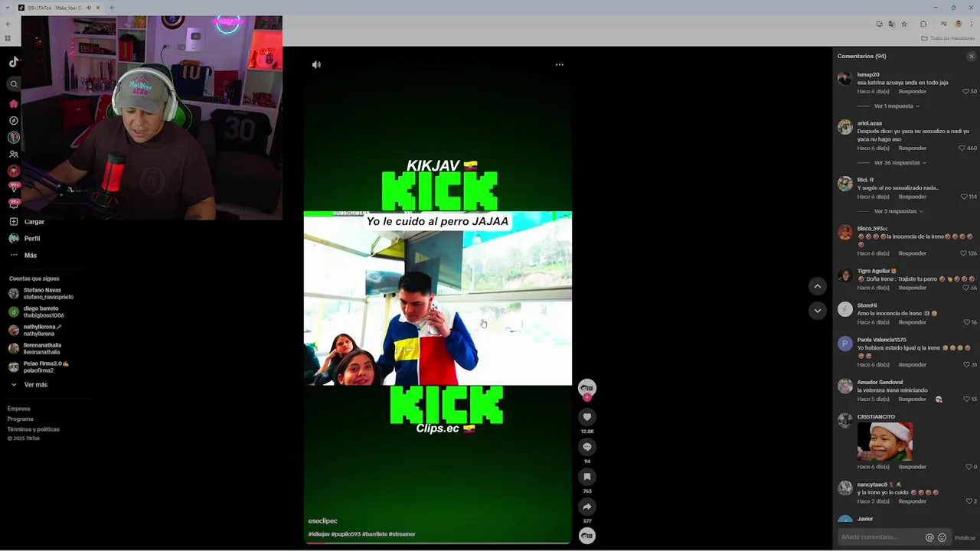Reply to ariel.azaa's comment via Responder
980x551 pixels.
(913, 148)
